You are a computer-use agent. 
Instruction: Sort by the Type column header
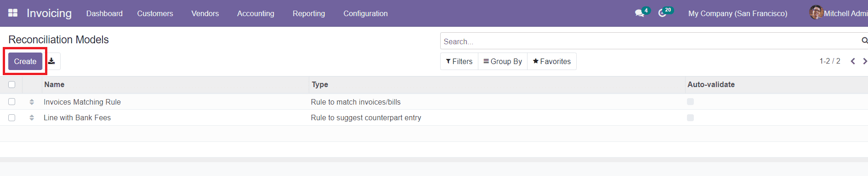click(x=497, y=85)
